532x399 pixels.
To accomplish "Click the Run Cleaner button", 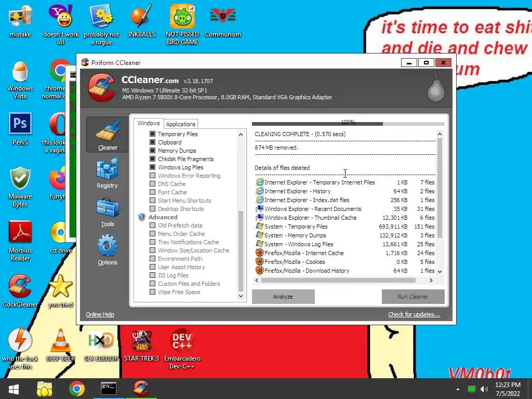I will coord(413,297).
